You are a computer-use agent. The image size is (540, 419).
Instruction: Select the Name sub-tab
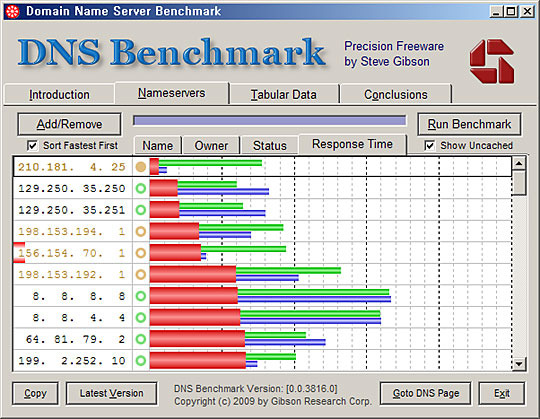click(158, 146)
